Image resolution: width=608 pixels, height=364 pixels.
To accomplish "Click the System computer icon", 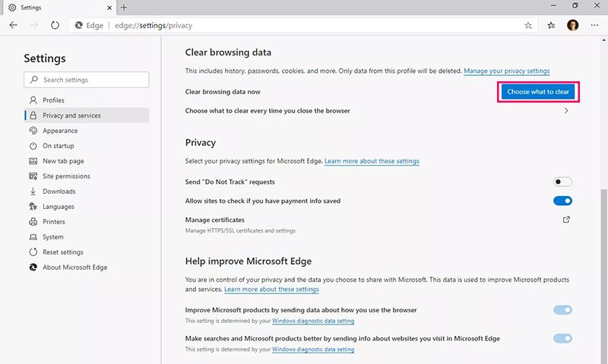I will (33, 237).
